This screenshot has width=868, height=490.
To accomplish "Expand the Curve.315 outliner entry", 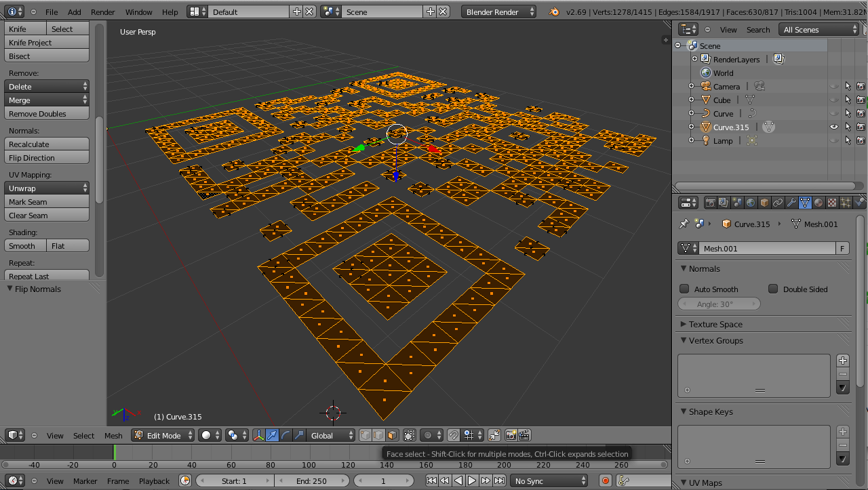I will tap(690, 127).
